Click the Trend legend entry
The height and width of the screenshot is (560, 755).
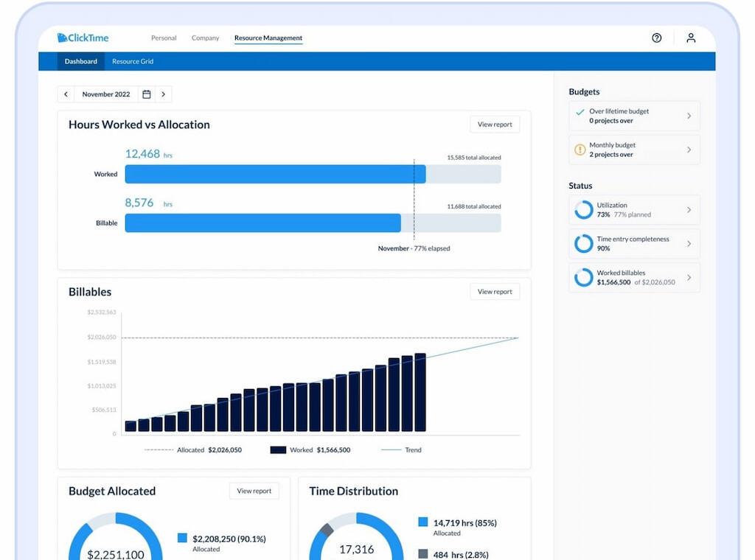[401, 449]
